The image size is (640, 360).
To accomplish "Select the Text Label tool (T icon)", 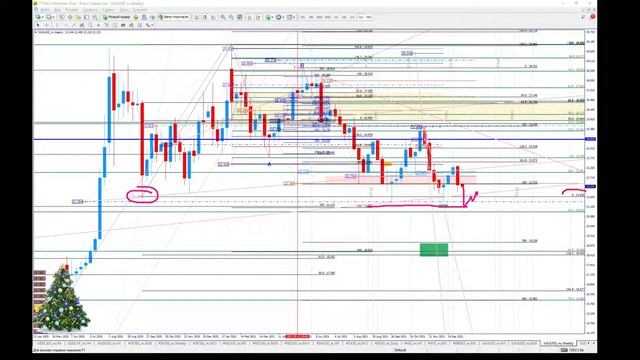I will (107, 25).
